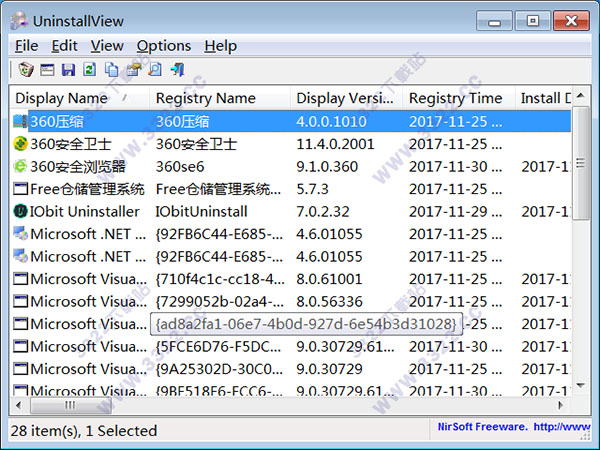
Task: Click the Uninstall Selected Software toolbar icon
Action: click(x=26, y=70)
